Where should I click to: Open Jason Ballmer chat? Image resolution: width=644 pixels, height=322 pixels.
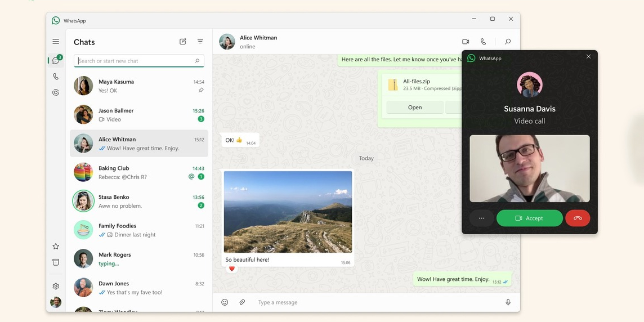click(x=139, y=115)
